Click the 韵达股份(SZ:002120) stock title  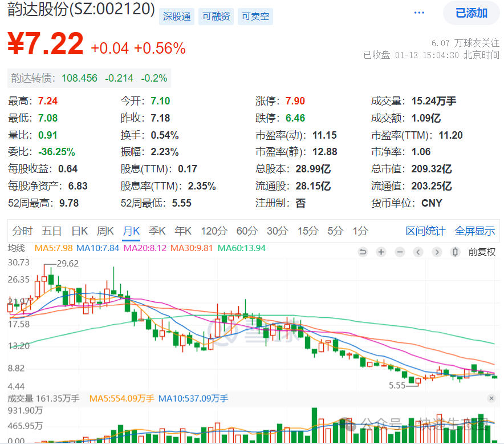pyautogui.click(x=82, y=9)
